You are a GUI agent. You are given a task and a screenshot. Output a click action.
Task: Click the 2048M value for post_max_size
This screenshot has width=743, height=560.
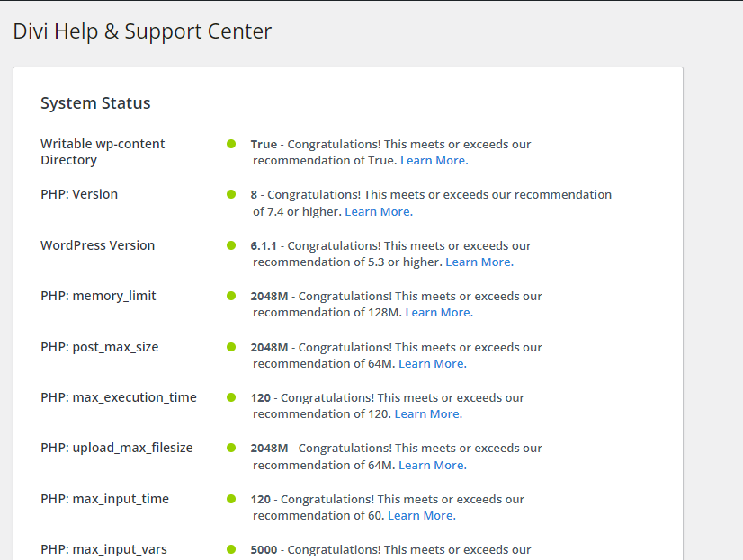pyautogui.click(x=269, y=348)
